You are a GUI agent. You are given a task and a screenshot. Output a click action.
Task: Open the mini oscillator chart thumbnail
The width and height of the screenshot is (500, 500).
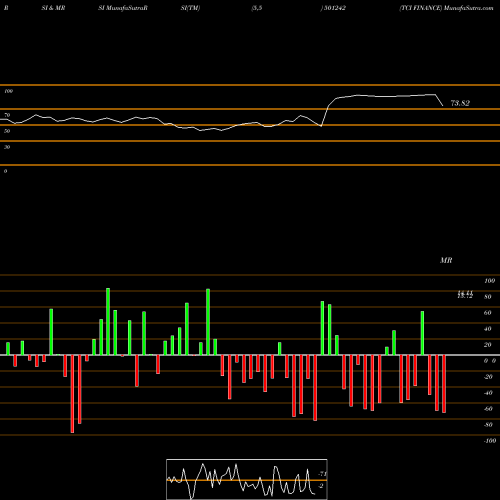247,479
